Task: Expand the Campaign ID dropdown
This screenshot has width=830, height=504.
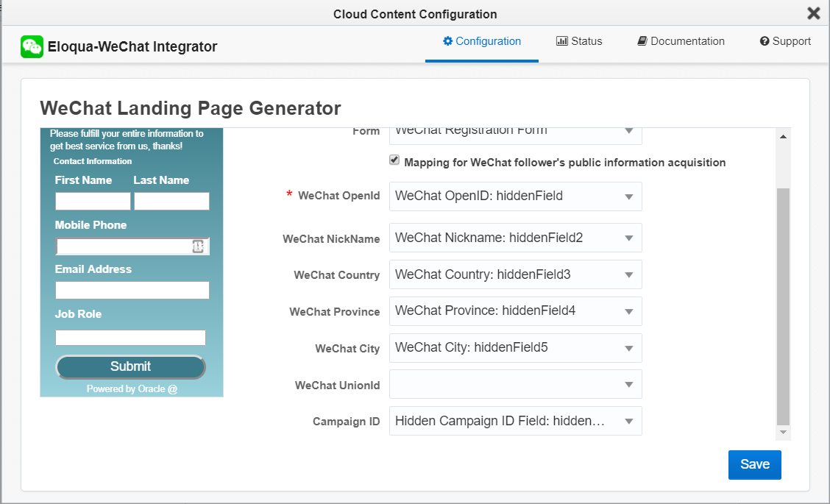Action: (516, 421)
